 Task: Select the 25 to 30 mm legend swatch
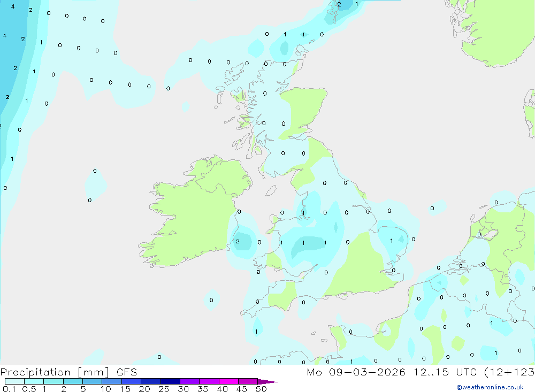click(170, 381)
